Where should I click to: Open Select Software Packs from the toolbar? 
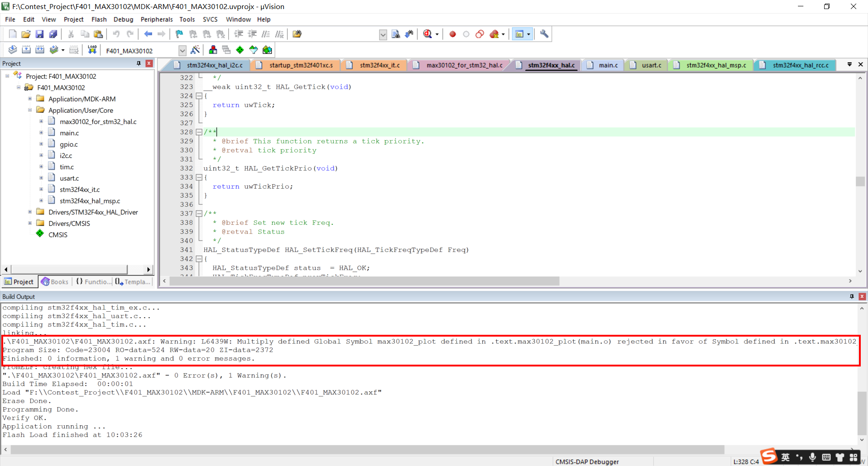[254, 50]
